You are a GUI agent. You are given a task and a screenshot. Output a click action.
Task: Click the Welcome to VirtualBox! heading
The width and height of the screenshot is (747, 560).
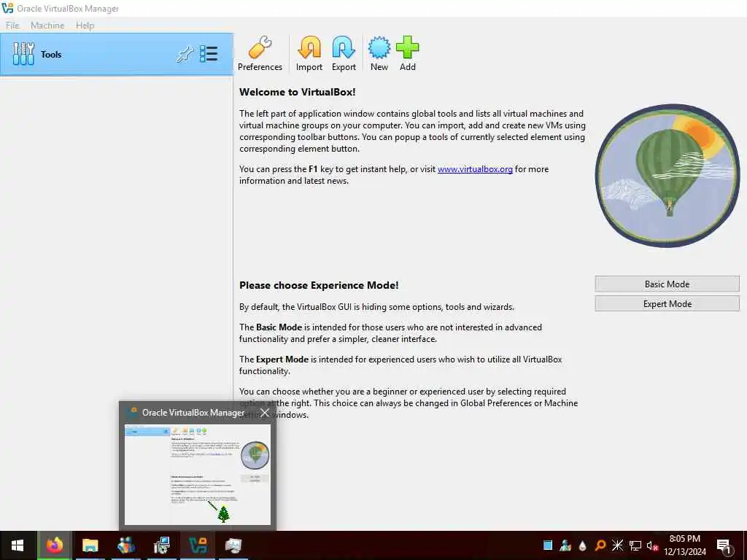298,93
